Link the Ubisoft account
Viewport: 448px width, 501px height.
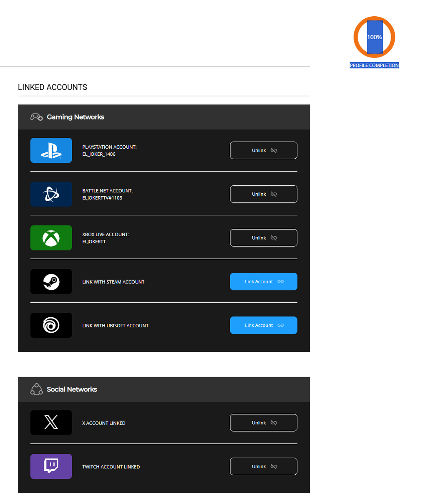click(264, 325)
